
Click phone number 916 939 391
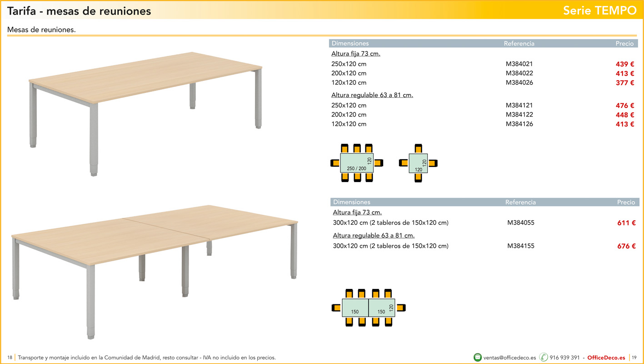pyautogui.click(x=565, y=358)
